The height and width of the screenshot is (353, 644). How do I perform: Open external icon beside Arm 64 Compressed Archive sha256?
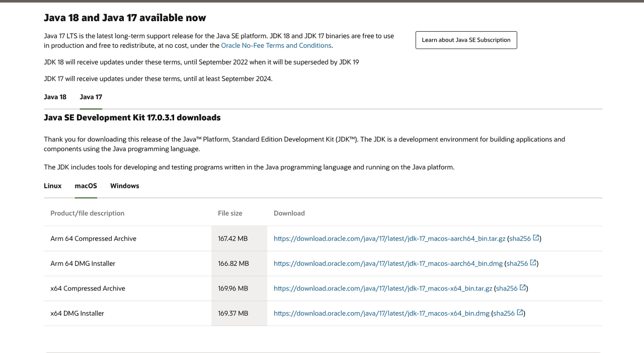(536, 238)
